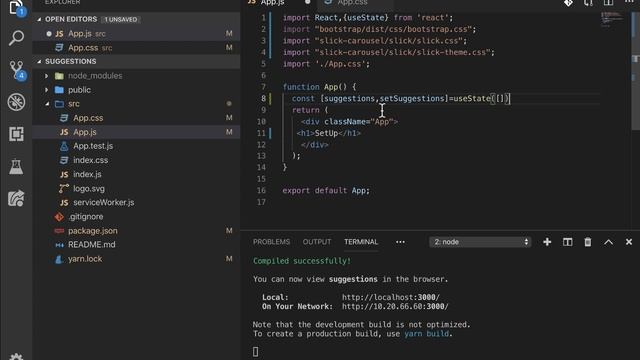Click the README.md markdown icon

coord(59,245)
